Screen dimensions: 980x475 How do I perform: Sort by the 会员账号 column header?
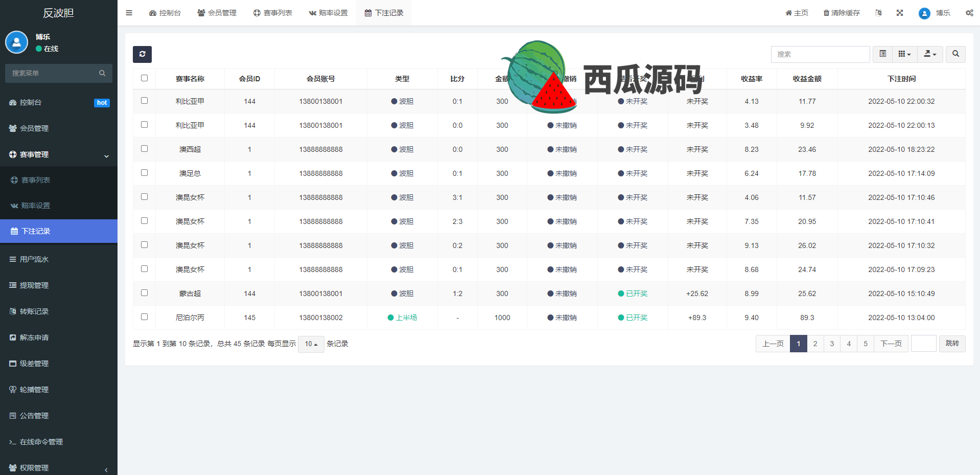click(x=321, y=79)
